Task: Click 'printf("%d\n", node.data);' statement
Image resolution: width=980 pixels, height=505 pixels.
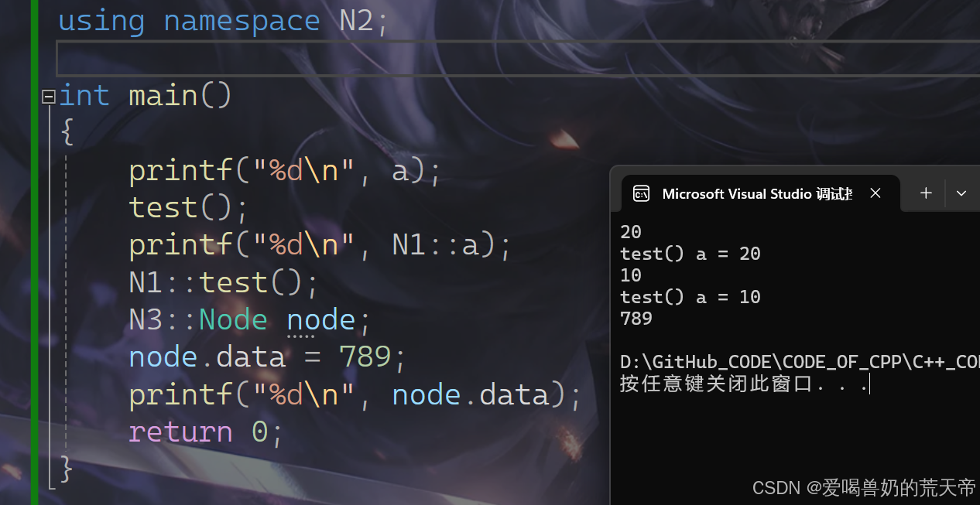Action: coord(355,394)
